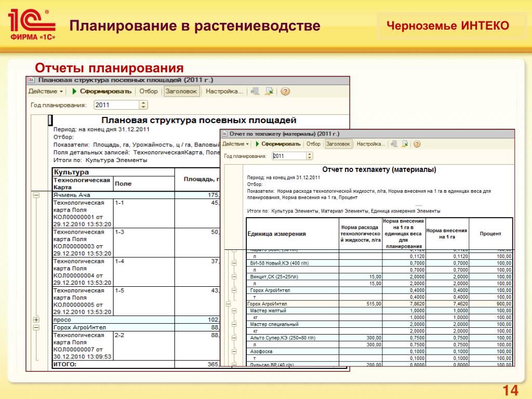Click ИТОГО row in Плановая структура table

[x=136, y=364]
